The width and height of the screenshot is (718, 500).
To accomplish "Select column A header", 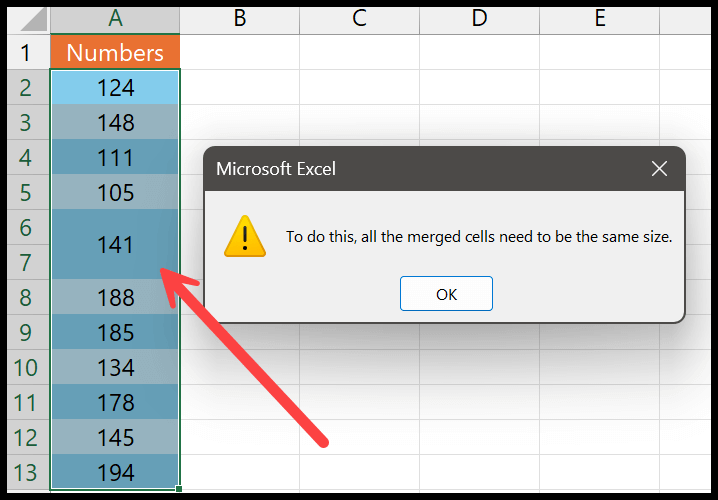I will coord(115,20).
